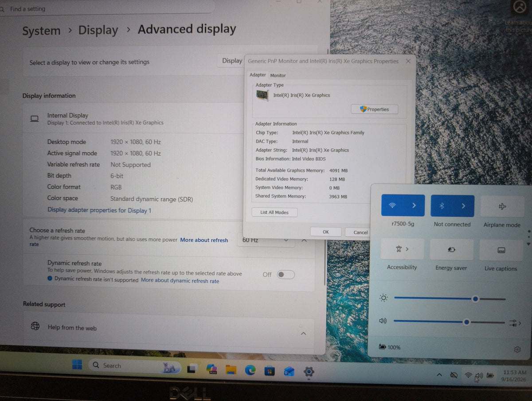The image size is (532, 401).
Task: Open the Windows Start menu
Action: [x=77, y=365]
